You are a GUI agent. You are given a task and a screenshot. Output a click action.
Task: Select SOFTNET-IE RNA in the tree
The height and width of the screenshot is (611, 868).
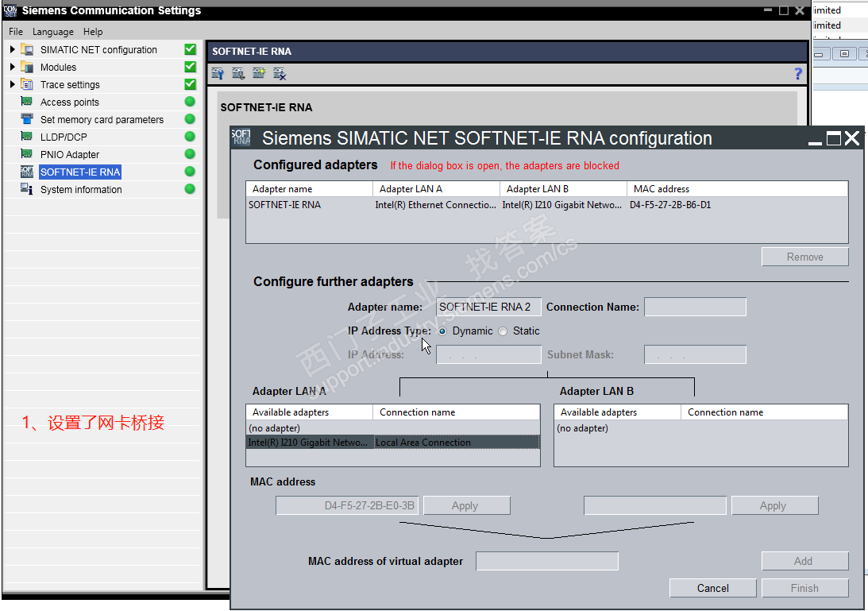[80, 172]
